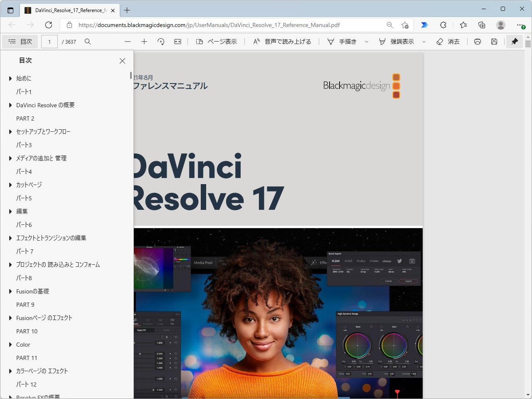Viewport: 532px width, 399px height.
Task: Save the PDF document
Action: [495, 42]
